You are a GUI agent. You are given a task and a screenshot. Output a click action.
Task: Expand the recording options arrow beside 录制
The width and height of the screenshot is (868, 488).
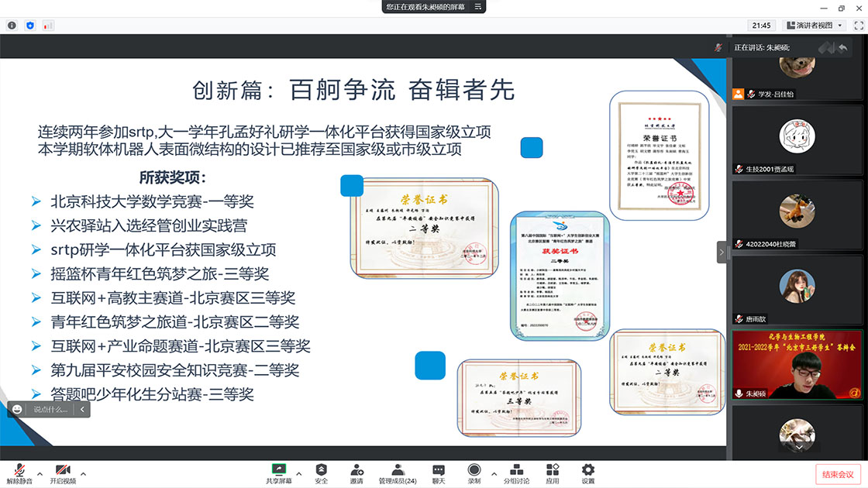(494, 473)
